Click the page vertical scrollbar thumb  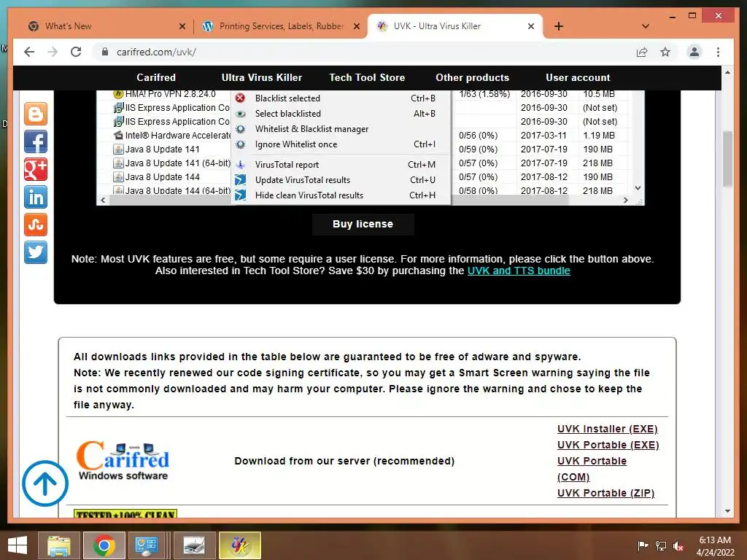(727, 159)
